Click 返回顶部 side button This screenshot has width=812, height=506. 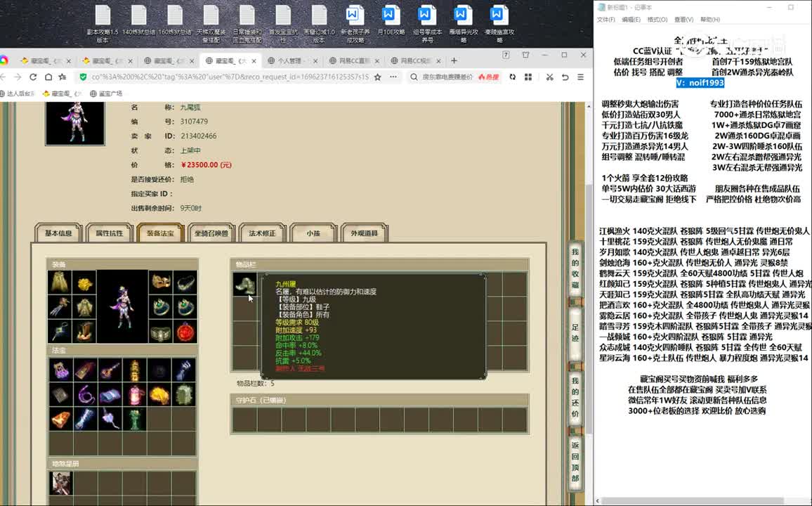coord(575,462)
